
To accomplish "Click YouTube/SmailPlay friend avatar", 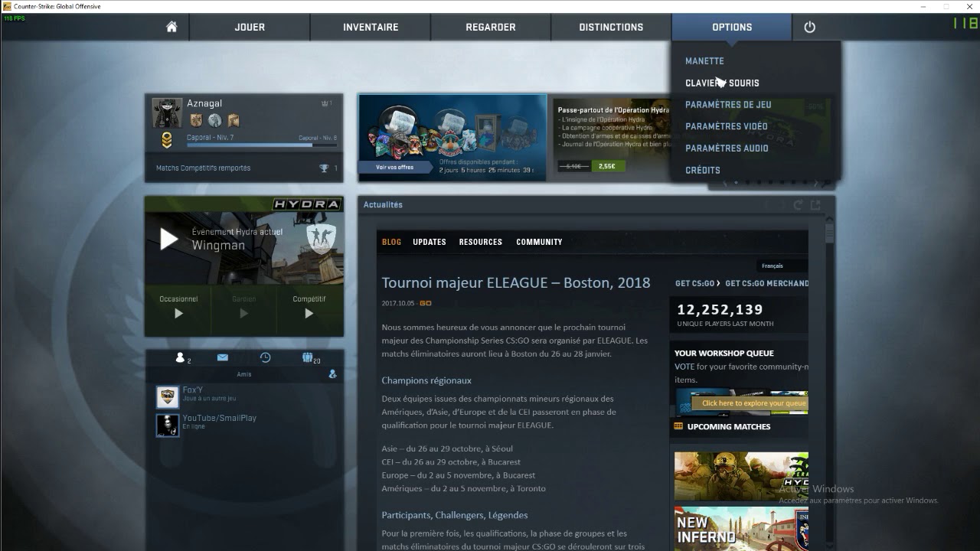I will [x=168, y=425].
